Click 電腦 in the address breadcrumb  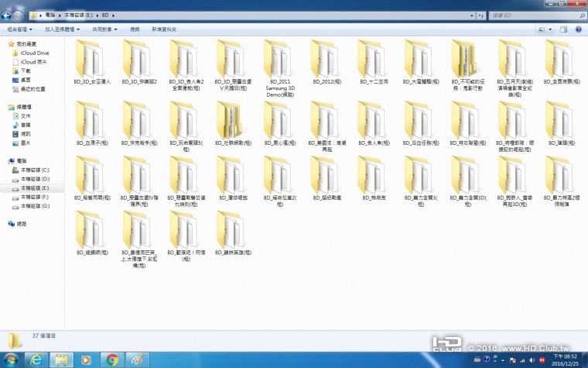pyautogui.click(x=50, y=15)
